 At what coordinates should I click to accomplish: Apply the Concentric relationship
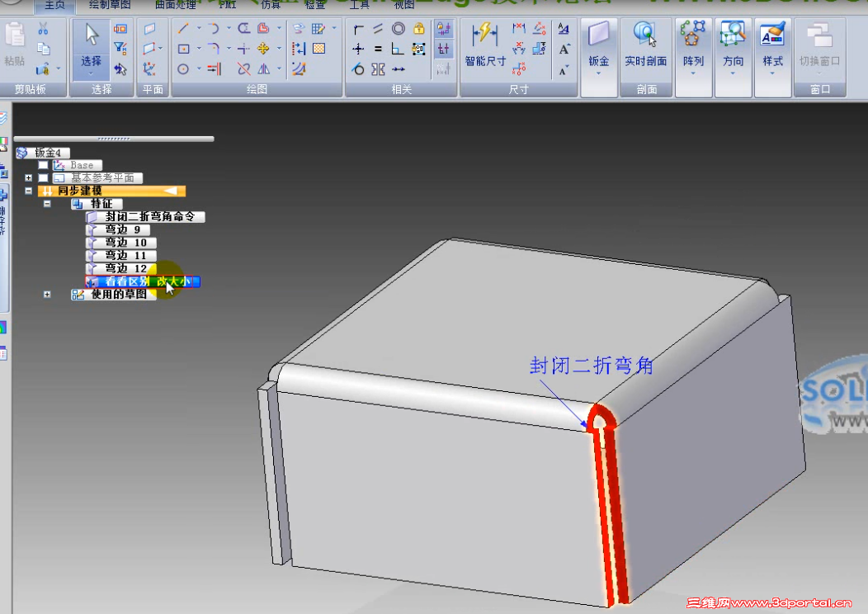398,28
